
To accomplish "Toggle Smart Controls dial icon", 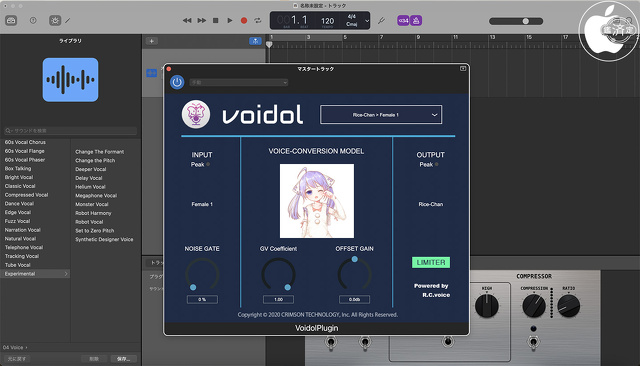I will (x=55, y=20).
